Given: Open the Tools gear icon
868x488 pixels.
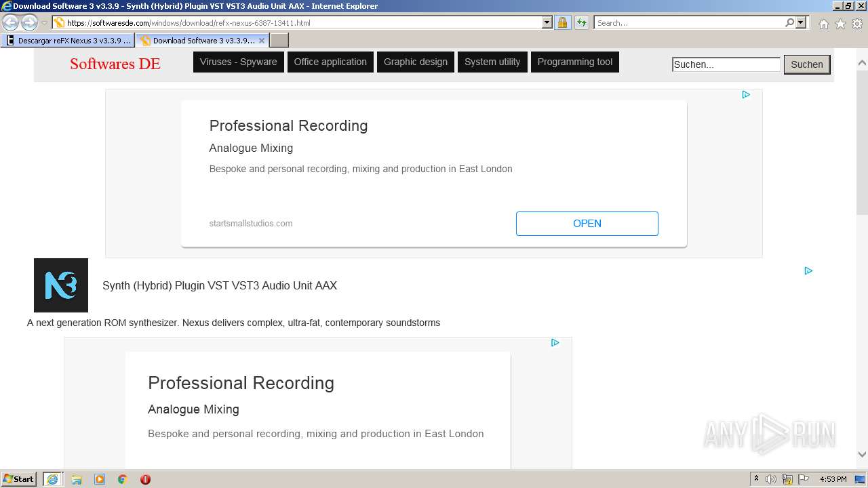Looking at the screenshot, I should (856, 24).
